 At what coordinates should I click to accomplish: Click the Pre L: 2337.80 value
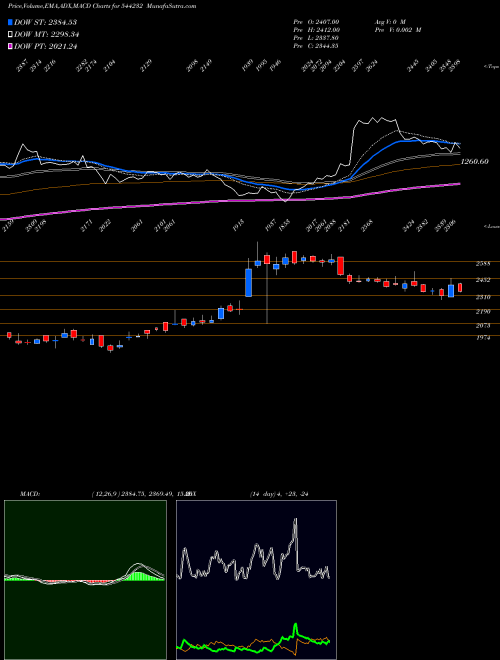pyautogui.click(x=316, y=38)
